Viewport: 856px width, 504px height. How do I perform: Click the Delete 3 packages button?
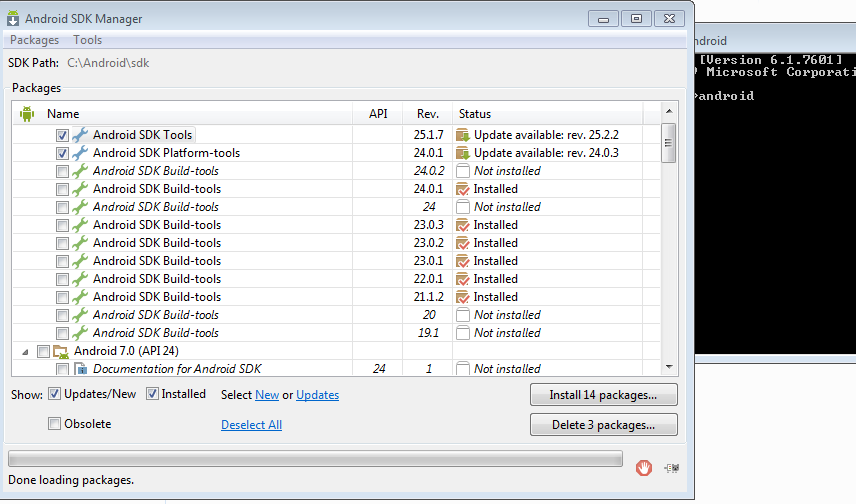click(603, 425)
